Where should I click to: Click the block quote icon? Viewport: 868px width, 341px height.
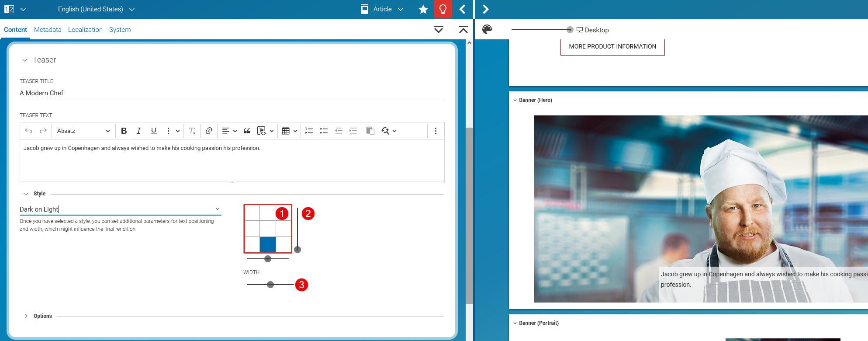click(x=247, y=131)
